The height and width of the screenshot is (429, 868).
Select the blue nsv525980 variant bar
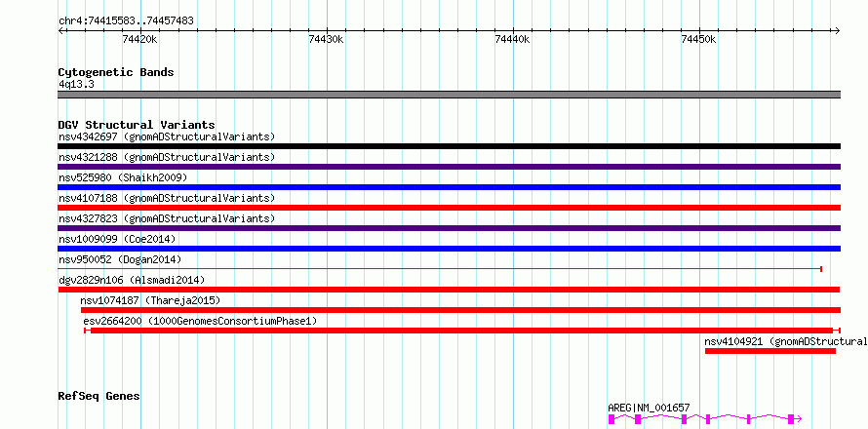point(449,187)
